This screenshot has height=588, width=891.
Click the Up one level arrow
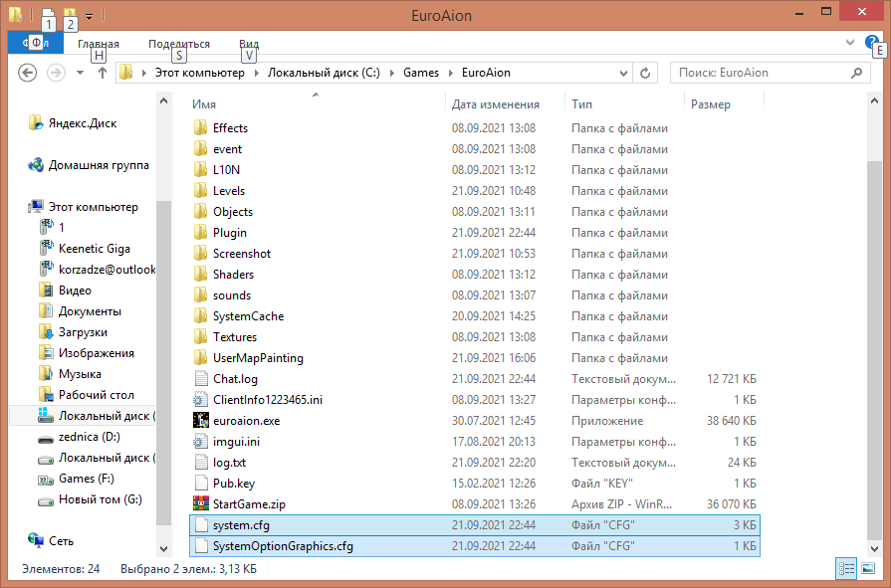point(103,73)
